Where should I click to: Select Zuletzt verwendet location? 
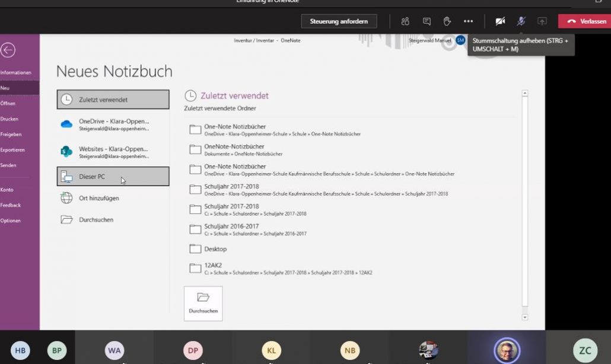(113, 100)
